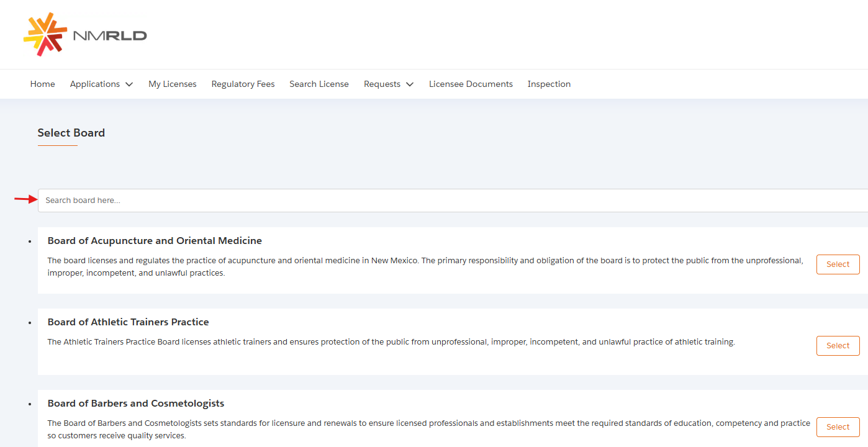This screenshot has width=868, height=447.
Task: Click the Board of Acupuncture and Oriental Medicine title
Action: click(x=155, y=241)
